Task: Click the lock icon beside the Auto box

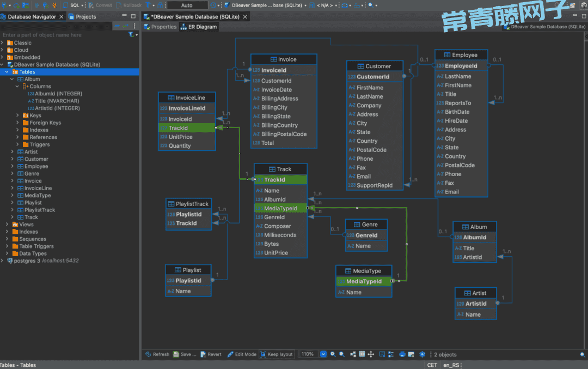Action: click(160, 5)
